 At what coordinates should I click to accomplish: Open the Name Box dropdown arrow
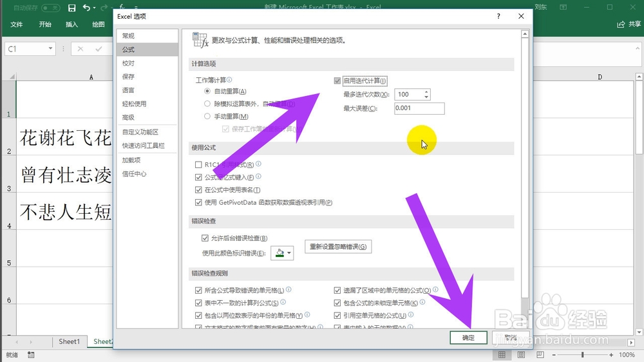[50, 48]
